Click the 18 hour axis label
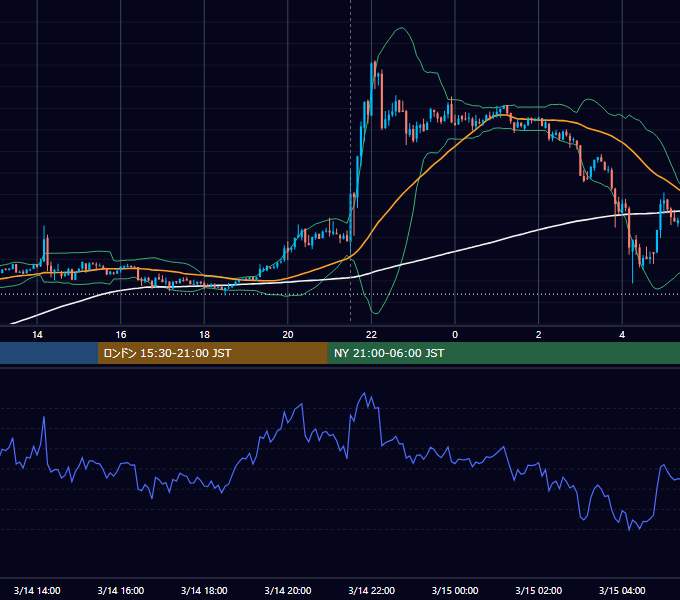 coord(204,335)
